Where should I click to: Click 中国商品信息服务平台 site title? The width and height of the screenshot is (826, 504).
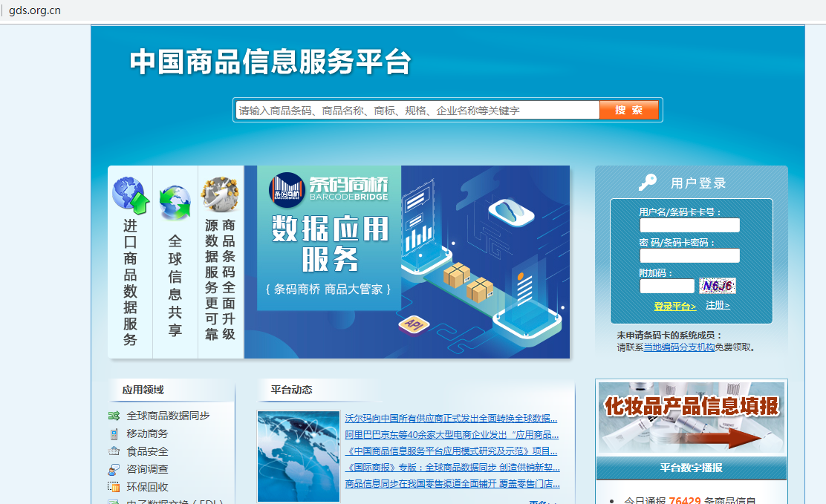[x=270, y=62]
